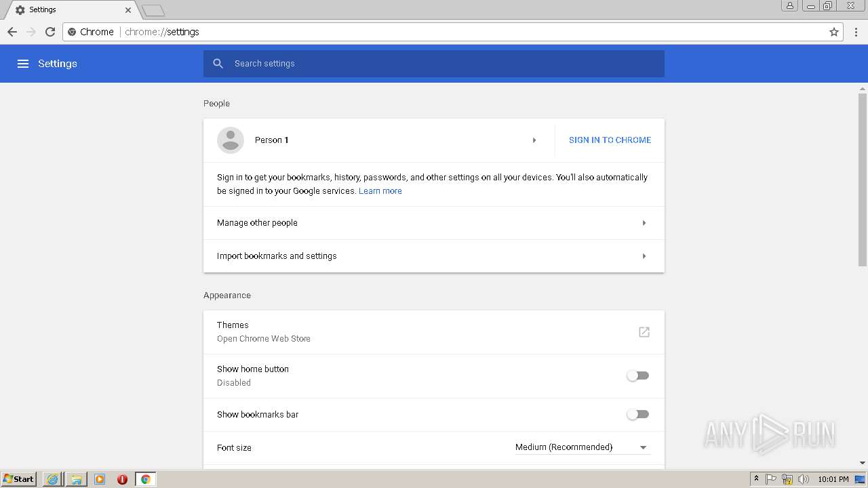Open the Settings hamburger menu
Viewport: 868px width, 488px height.
23,64
